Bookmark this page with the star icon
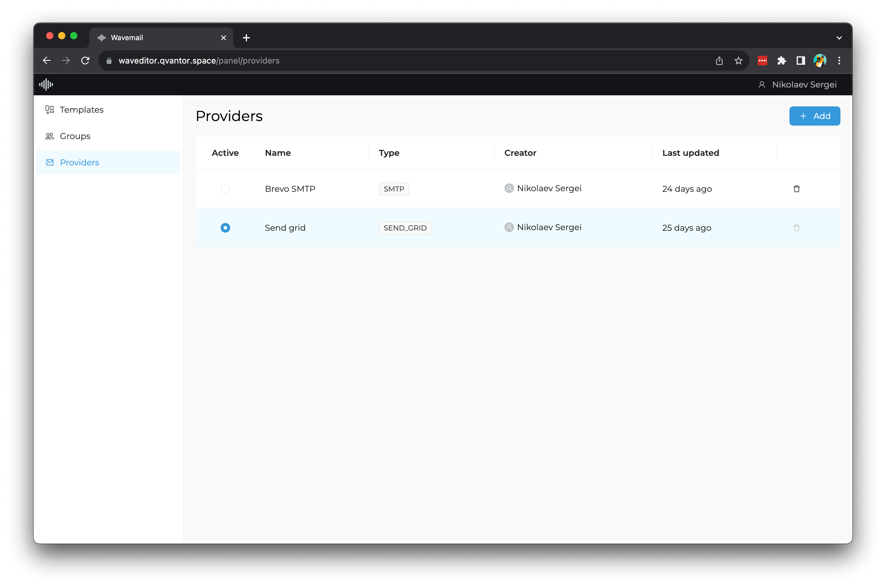The image size is (886, 588). point(738,60)
